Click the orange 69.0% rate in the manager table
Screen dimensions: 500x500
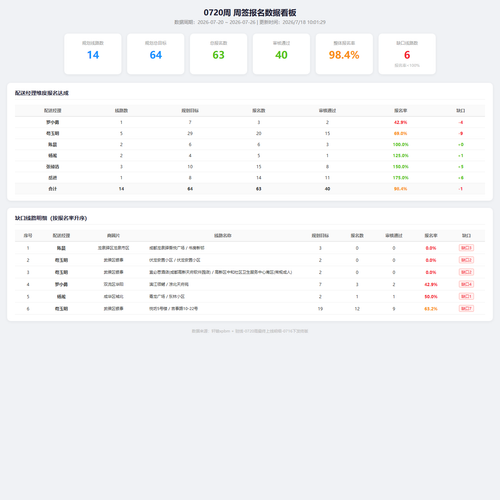click(401, 133)
